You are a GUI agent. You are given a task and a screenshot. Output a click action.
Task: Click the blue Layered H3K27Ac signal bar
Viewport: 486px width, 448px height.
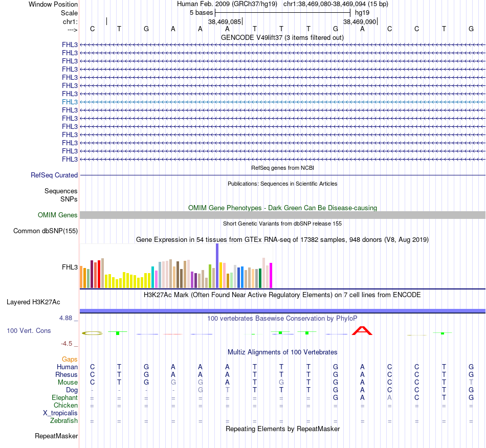coord(282,311)
